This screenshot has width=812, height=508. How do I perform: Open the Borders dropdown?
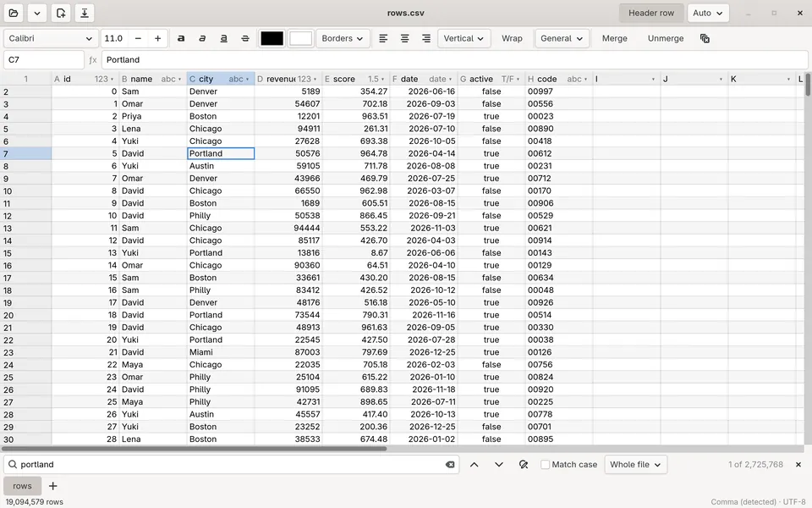(x=343, y=38)
